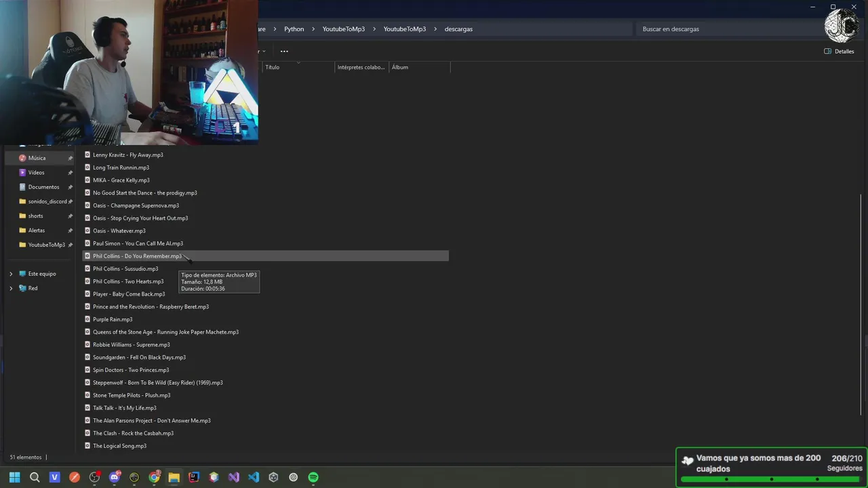The image size is (868, 488).
Task: Select No Good Start the Dance - the prodigy.mp3
Action: tap(145, 193)
